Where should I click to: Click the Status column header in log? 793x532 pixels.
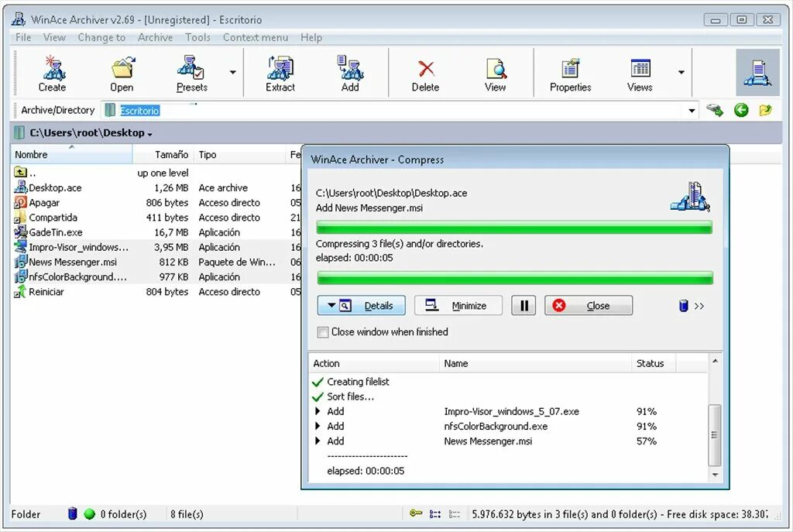coord(654,363)
